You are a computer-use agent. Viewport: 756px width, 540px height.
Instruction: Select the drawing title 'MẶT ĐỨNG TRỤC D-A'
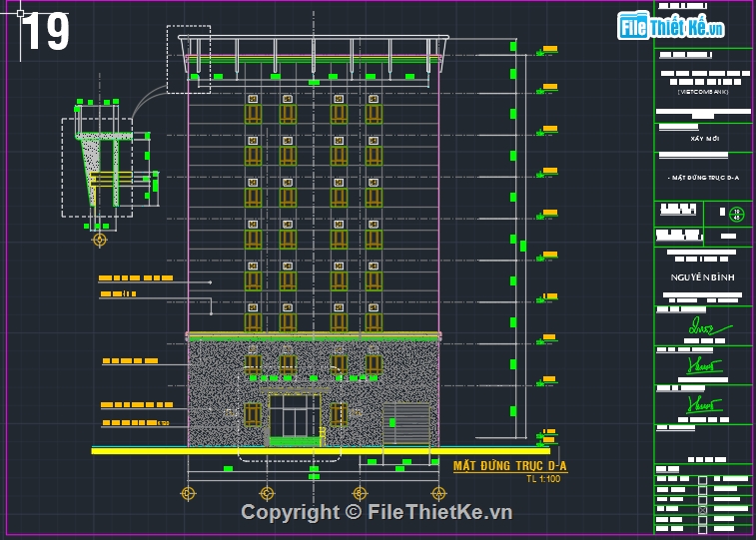point(509,466)
